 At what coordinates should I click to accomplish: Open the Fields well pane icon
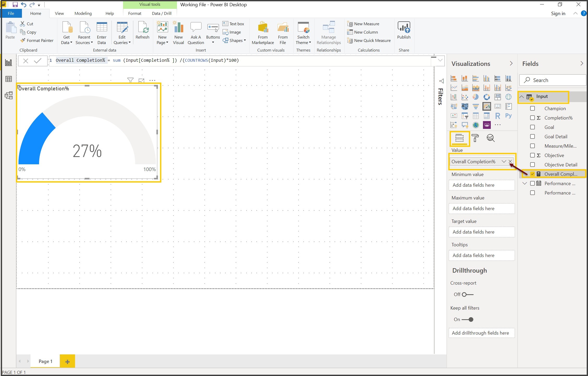(x=459, y=138)
